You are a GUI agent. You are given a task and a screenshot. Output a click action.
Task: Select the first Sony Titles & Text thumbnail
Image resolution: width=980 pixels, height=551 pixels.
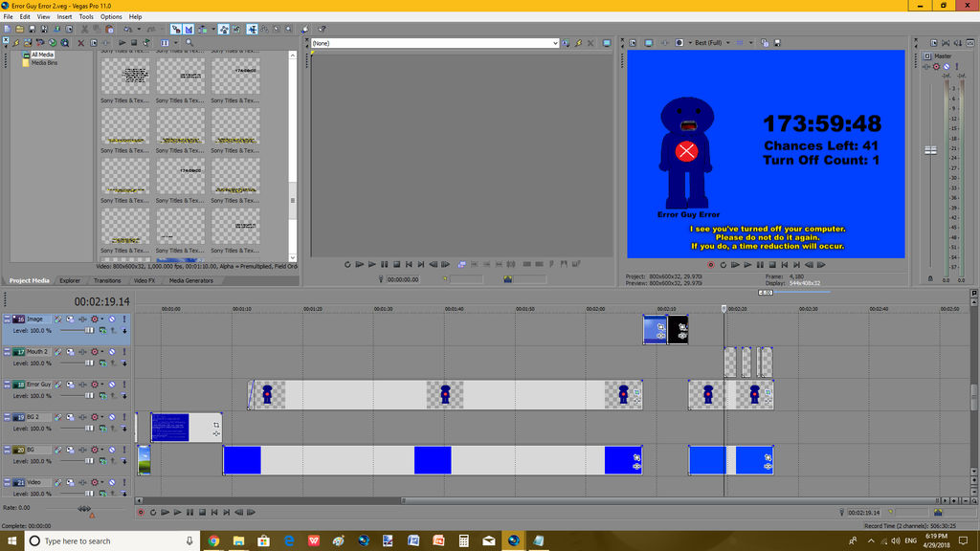coord(125,76)
